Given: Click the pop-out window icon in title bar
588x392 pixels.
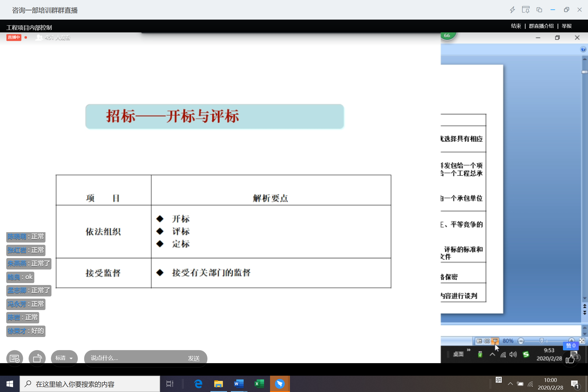Looking at the screenshot, I should [539, 10].
